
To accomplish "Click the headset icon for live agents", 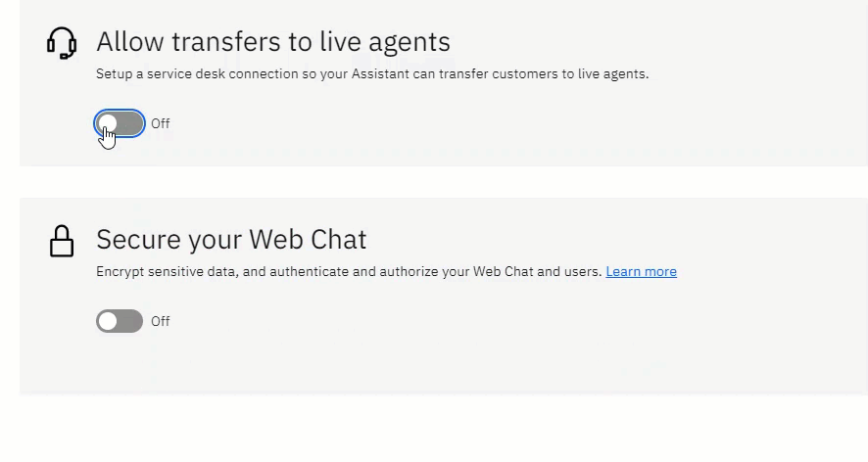I will (x=62, y=43).
